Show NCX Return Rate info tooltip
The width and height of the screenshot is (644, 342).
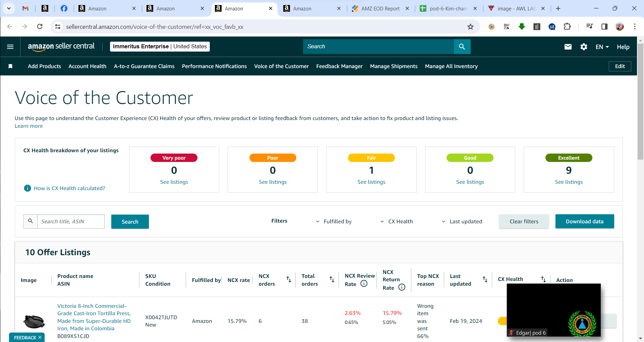(x=402, y=287)
